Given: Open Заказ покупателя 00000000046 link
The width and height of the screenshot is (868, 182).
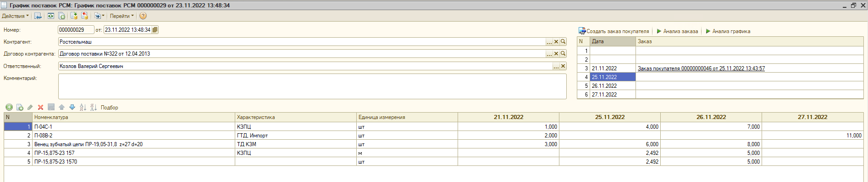Looking at the screenshot, I should pos(701,68).
